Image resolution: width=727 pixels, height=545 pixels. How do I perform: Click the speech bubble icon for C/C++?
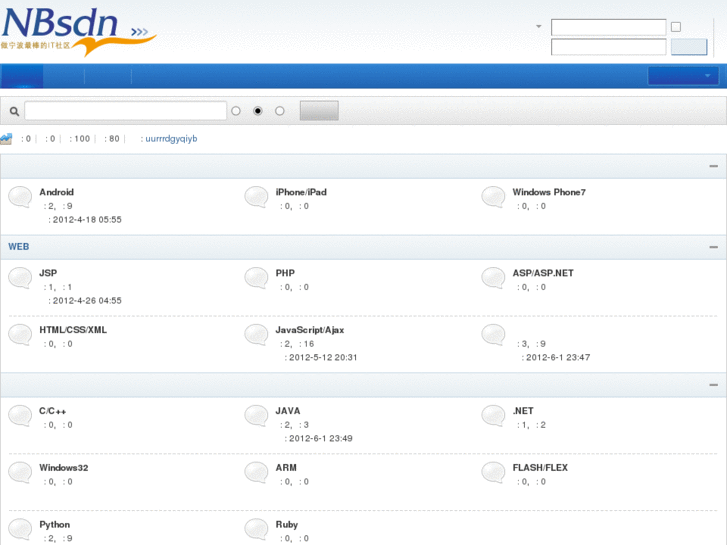coord(20,416)
